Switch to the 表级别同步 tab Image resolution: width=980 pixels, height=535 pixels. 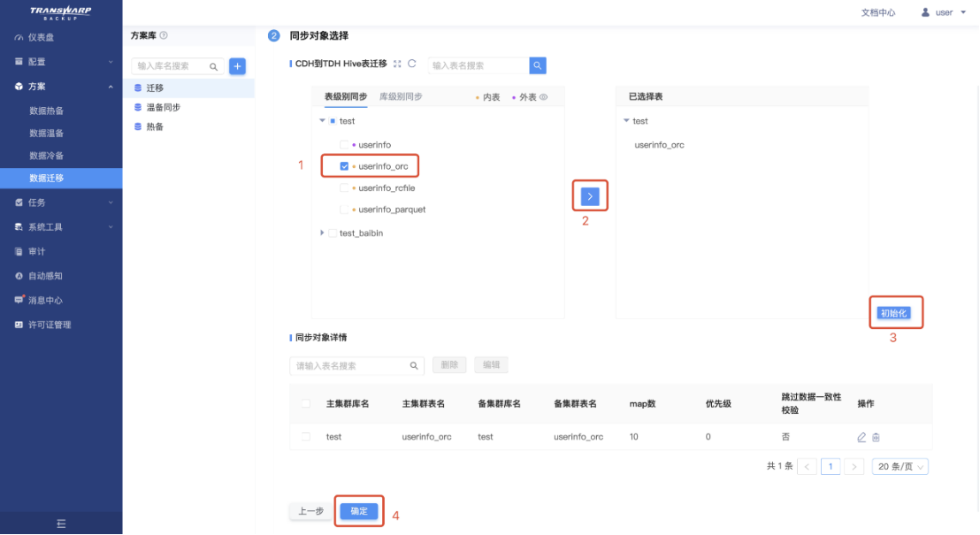coord(346,97)
